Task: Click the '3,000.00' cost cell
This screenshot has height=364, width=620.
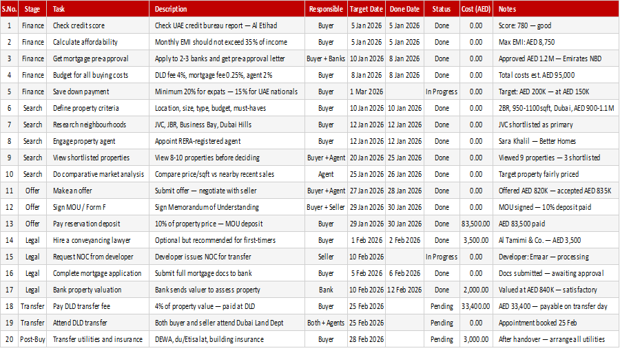Action: click(476, 339)
